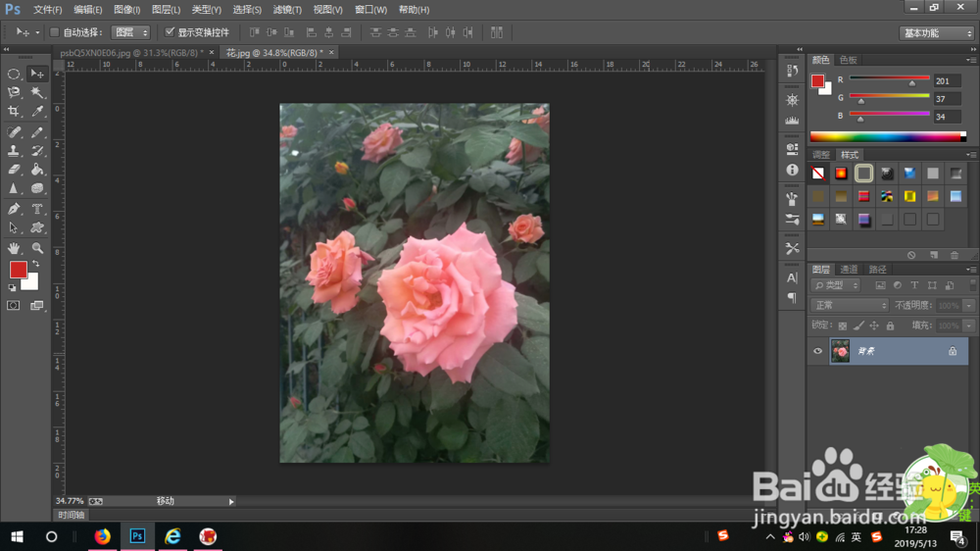Screen dimensions: 980x551
Task: Apply the no-style preset
Action: [x=818, y=174]
